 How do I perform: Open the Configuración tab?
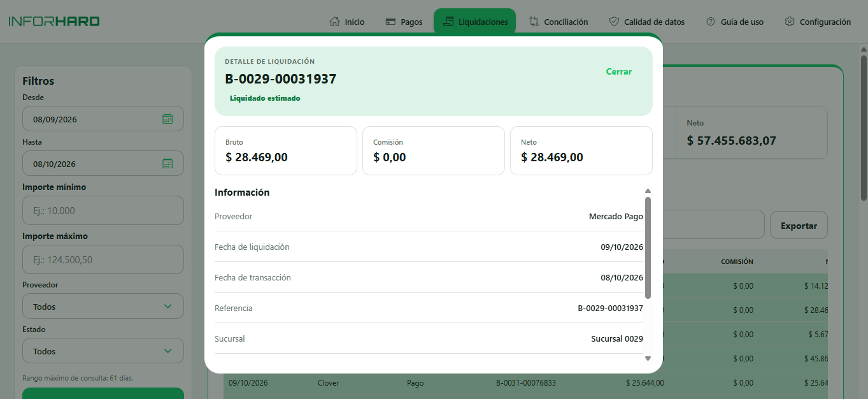818,22
